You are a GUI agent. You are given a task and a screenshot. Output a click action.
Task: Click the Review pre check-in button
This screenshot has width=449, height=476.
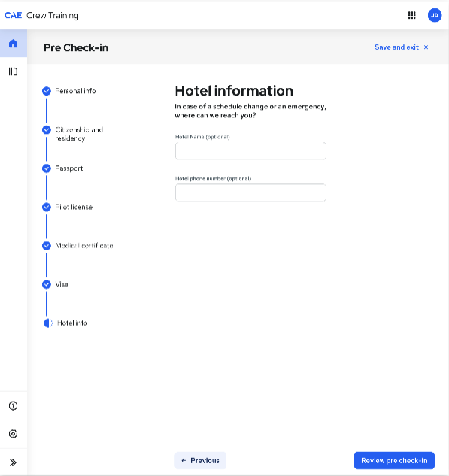point(394,460)
